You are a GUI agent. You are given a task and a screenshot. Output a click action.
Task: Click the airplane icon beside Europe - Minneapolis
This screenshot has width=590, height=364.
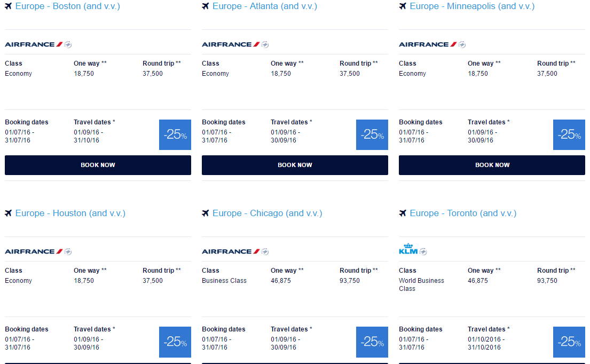tap(403, 6)
